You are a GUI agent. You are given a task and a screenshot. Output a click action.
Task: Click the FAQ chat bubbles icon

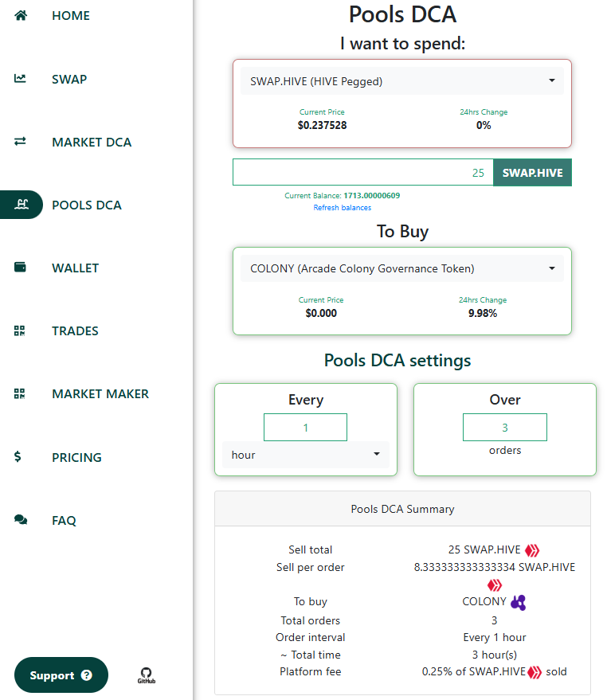tap(21, 520)
